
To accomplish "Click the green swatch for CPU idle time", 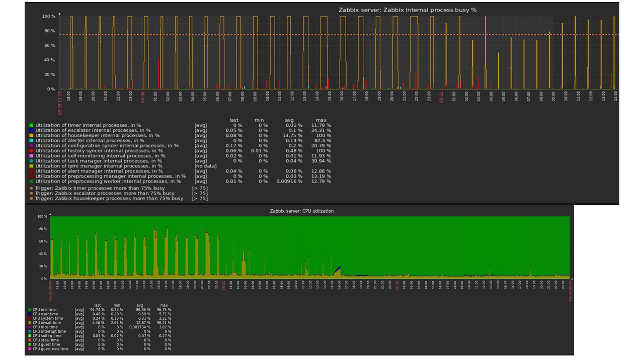I will pos(30,310).
